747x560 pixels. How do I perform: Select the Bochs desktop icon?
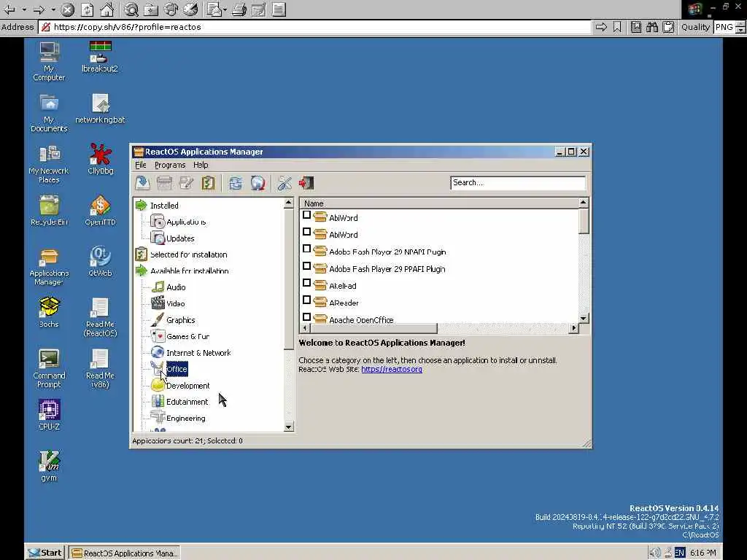49,312
